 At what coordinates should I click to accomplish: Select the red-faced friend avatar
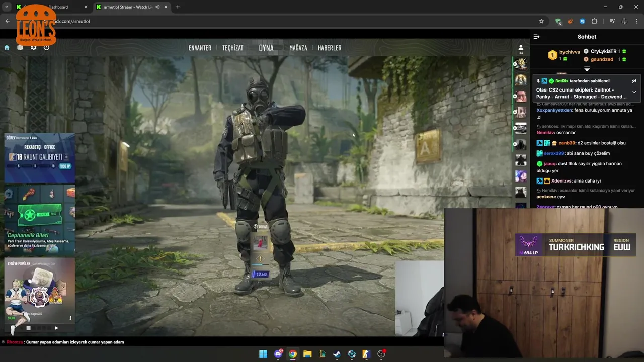pos(521,96)
